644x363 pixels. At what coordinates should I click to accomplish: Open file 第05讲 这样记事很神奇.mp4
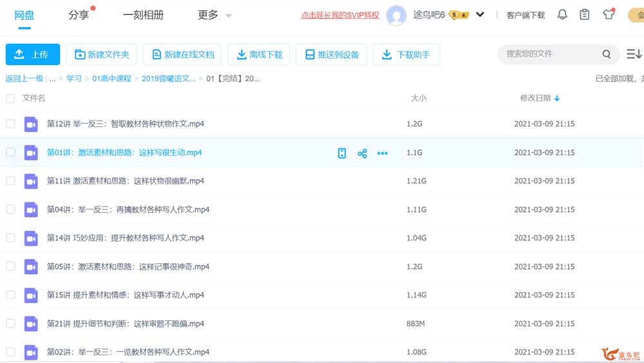(128, 267)
